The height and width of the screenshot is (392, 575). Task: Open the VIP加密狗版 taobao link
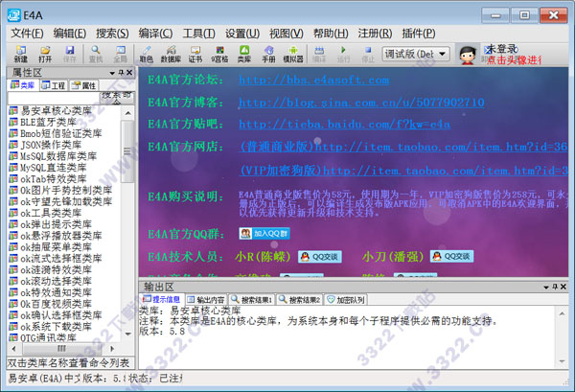[403, 171]
